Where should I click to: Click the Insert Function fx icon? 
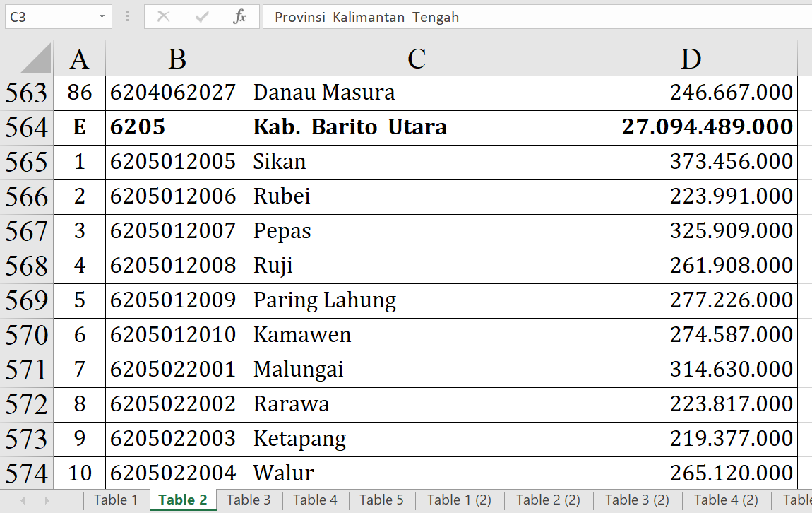[239, 17]
